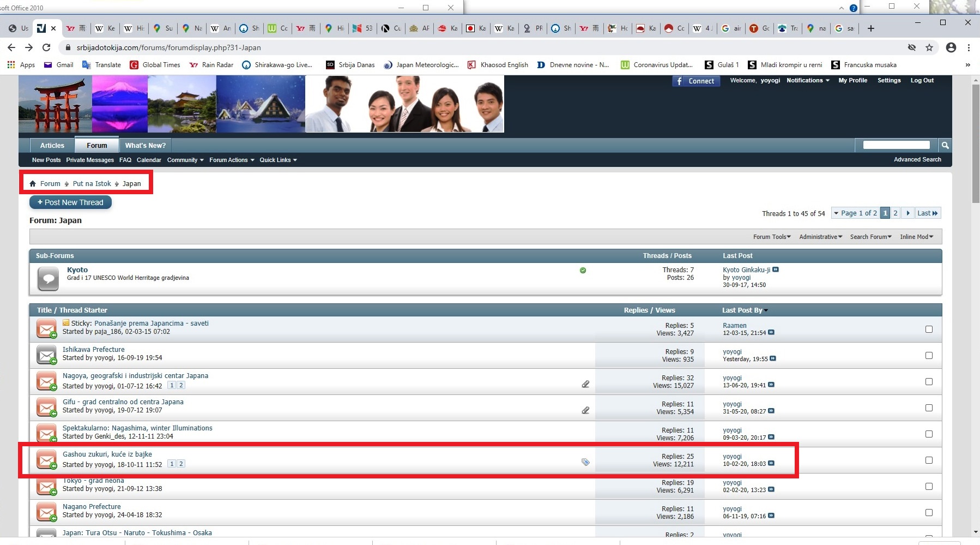
Task: Click tag icon on Gashou zukuri thread
Action: [585, 462]
